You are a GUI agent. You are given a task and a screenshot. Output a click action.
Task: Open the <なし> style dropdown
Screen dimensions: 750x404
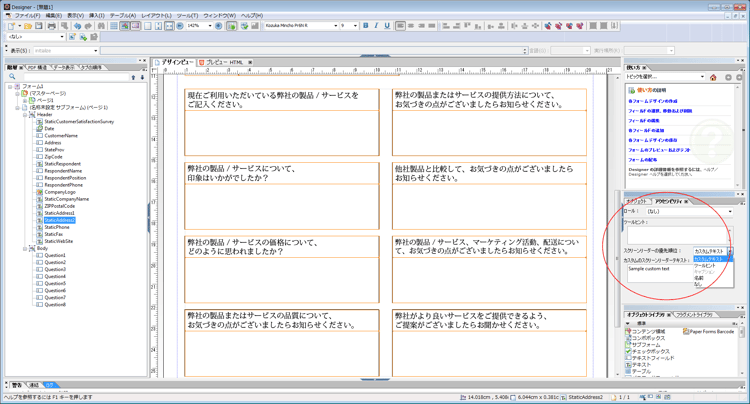coord(62,37)
